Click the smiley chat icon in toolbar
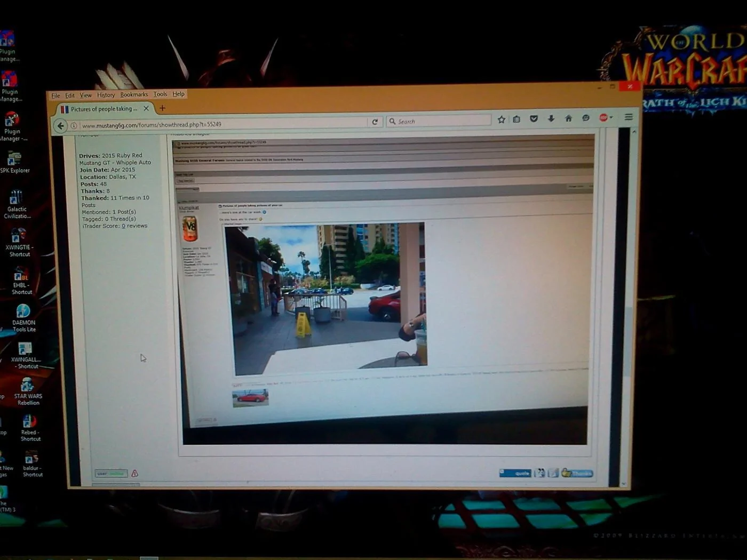 point(586,118)
